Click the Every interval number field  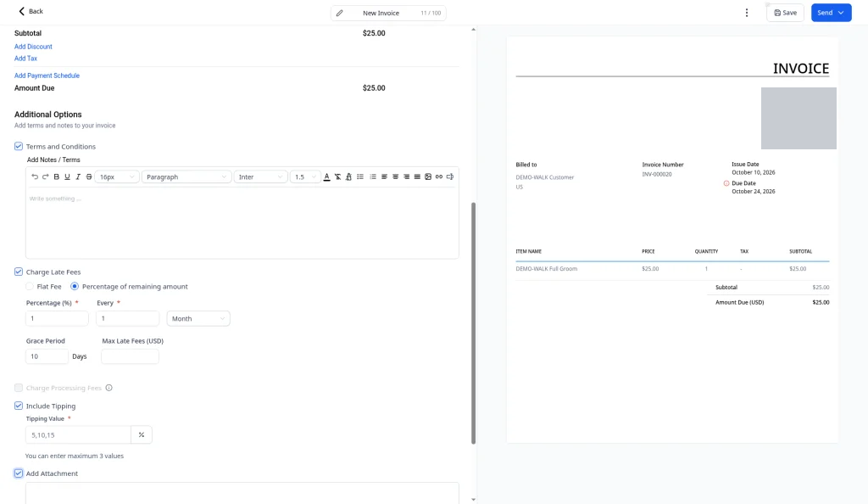pyautogui.click(x=127, y=318)
